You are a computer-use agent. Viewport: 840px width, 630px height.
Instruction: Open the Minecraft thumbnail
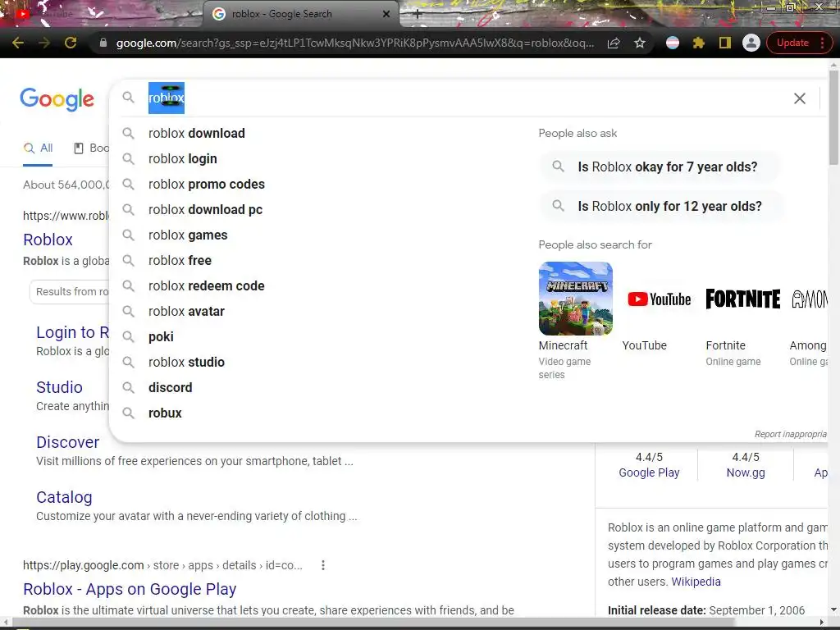pos(575,299)
